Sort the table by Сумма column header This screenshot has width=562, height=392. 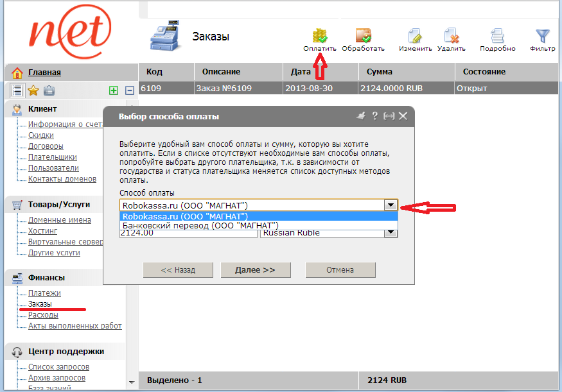pos(379,72)
